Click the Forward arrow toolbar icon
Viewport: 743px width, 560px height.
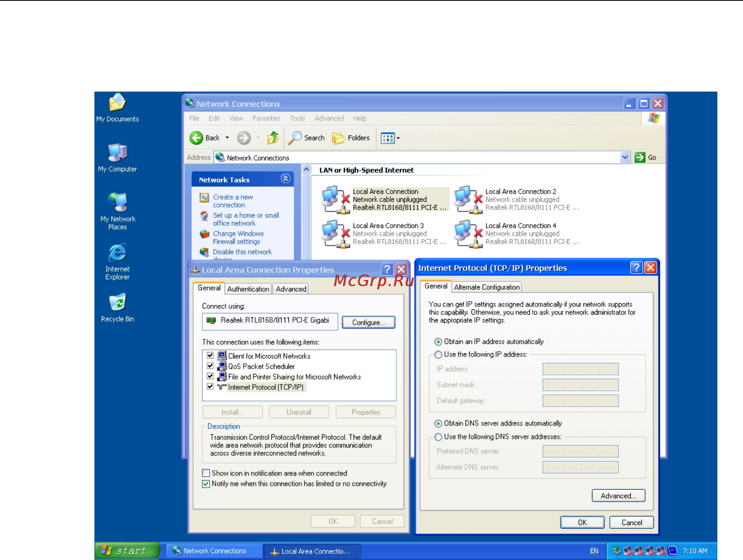(x=244, y=138)
